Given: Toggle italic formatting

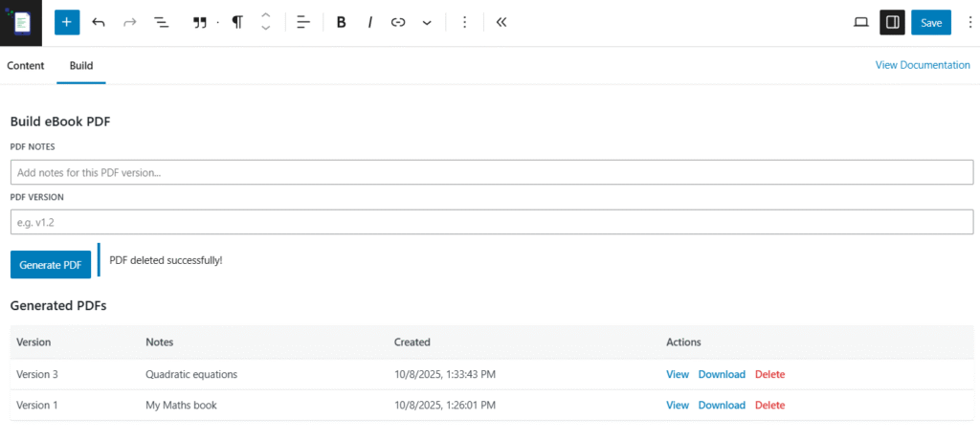Looking at the screenshot, I should (369, 23).
